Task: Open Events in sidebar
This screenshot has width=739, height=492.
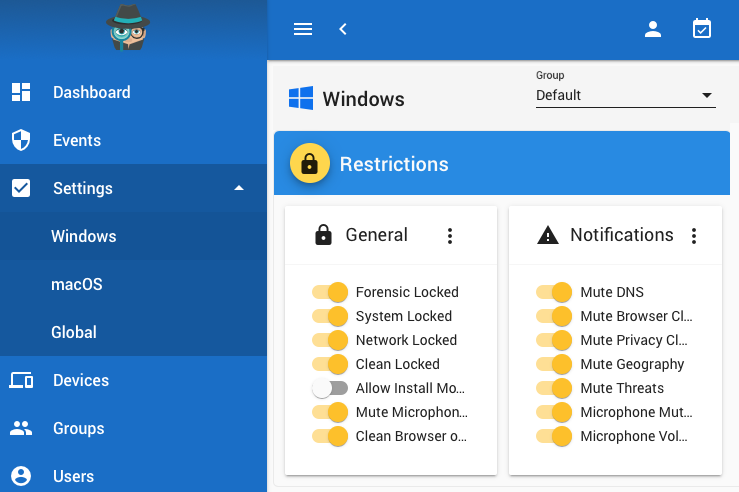Action: coord(133,140)
